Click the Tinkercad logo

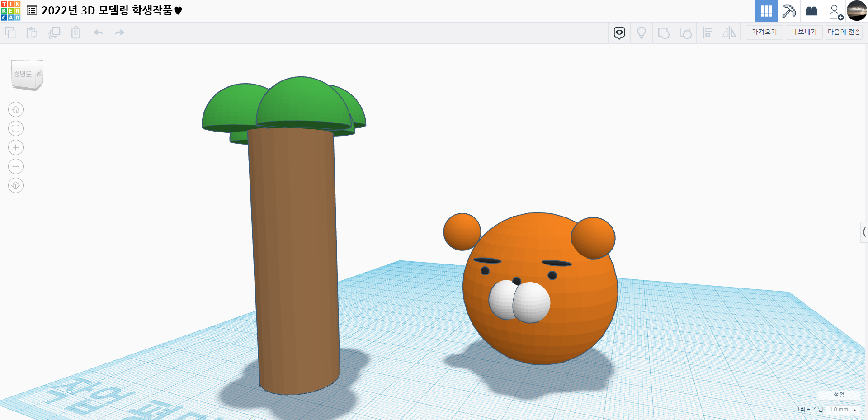[10, 11]
